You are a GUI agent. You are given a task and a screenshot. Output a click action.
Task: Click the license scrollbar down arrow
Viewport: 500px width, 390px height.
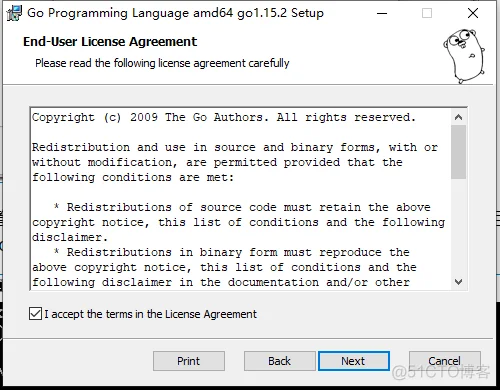(458, 282)
